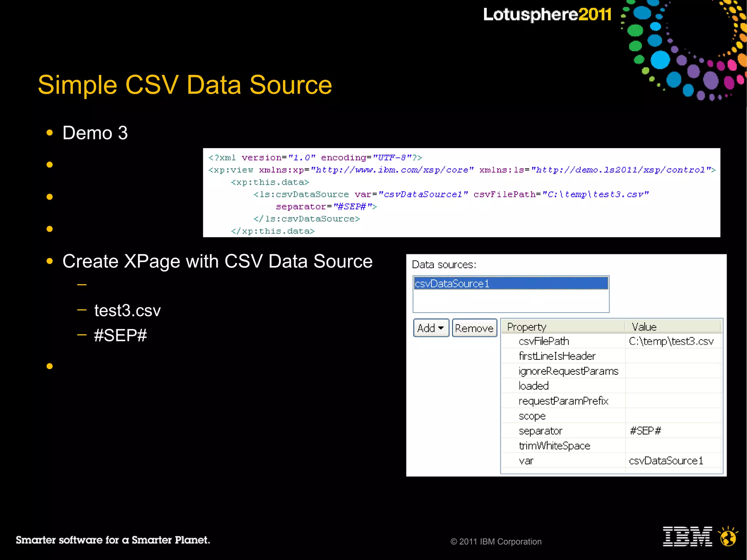Select the var property row

611,461
